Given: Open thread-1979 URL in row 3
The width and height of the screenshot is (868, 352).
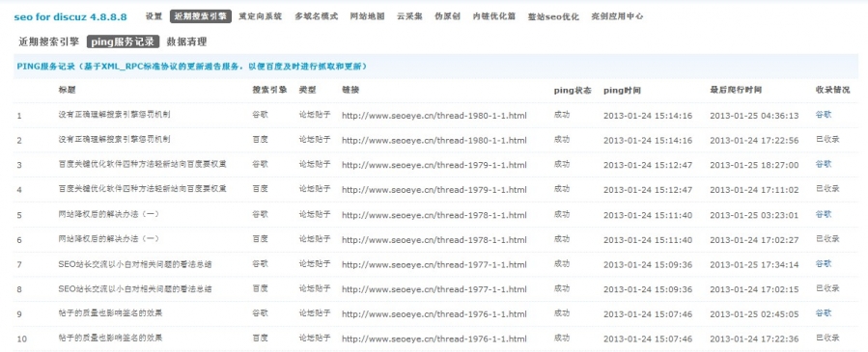Looking at the screenshot, I should (x=434, y=165).
